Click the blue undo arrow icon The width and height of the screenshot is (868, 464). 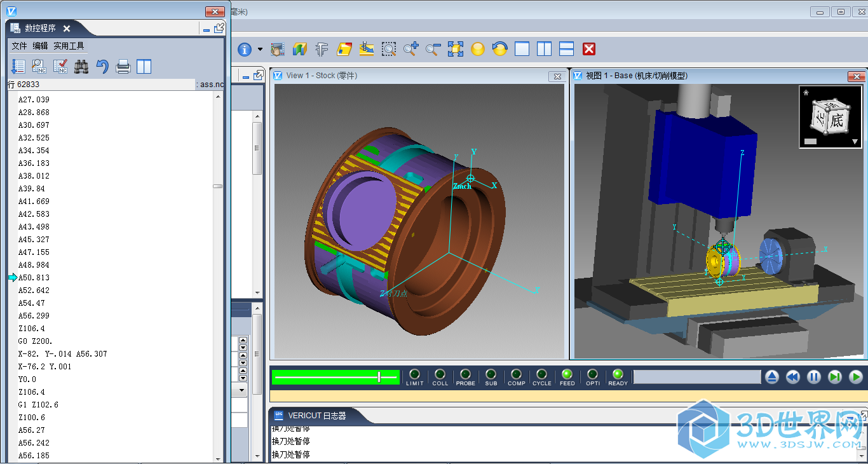point(102,66)
